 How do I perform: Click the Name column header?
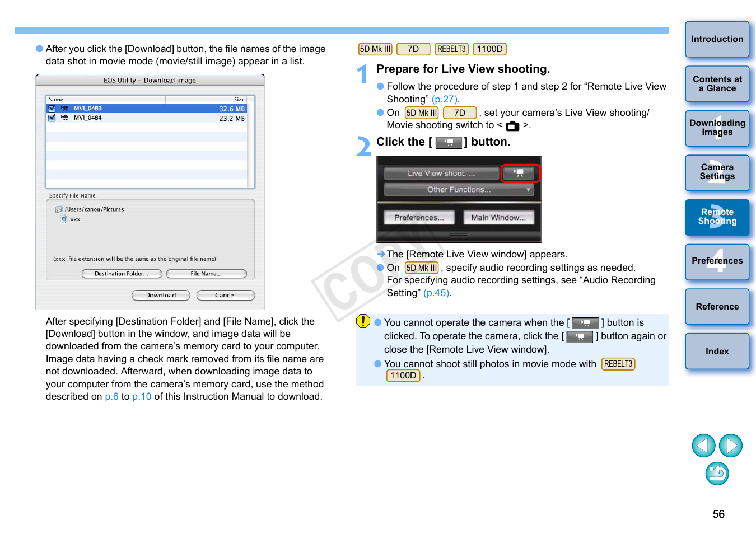pos(106,100)
